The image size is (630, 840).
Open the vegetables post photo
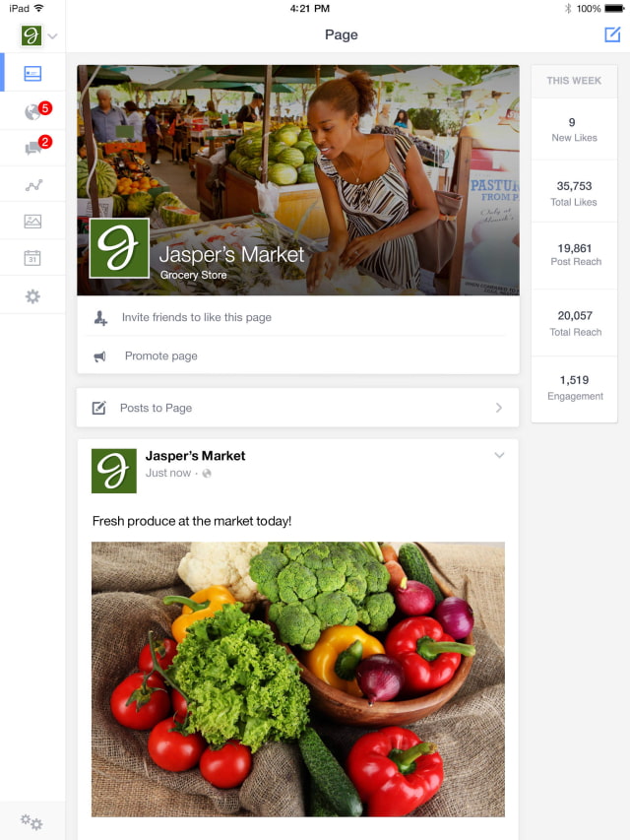tap(298, 679)
